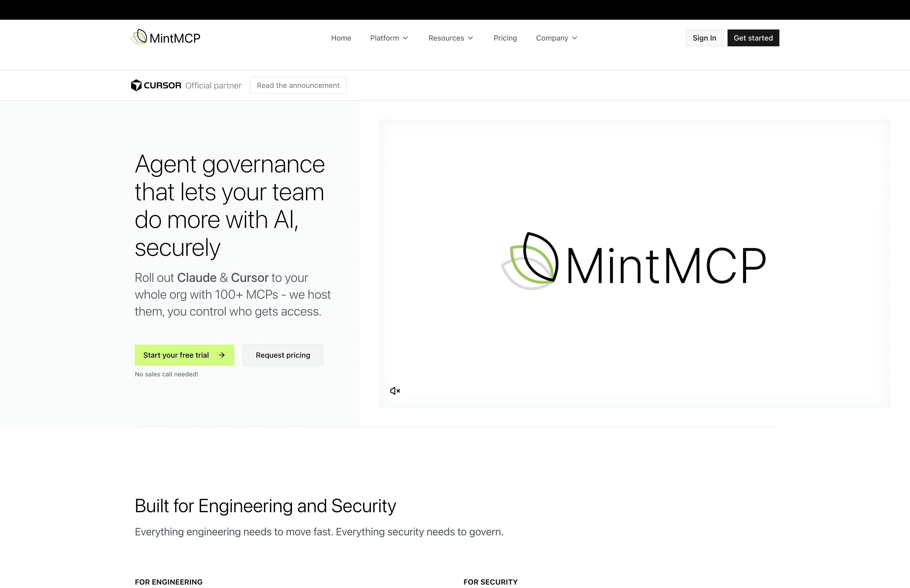Viewport: 910px width, 588px height.
Task: Click the Platform chevron arrow
Action: tap(405, 38)
